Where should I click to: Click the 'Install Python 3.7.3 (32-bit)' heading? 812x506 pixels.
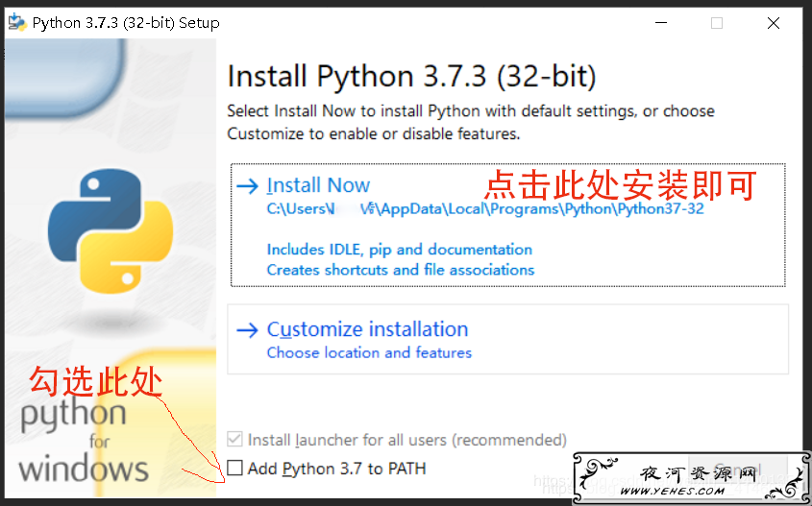(411, 76)
